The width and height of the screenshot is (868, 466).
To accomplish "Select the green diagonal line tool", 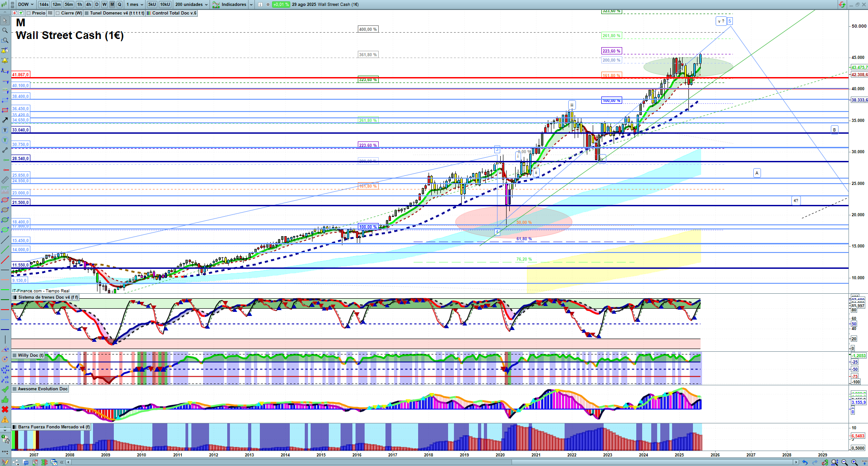I will click(5, 250).
